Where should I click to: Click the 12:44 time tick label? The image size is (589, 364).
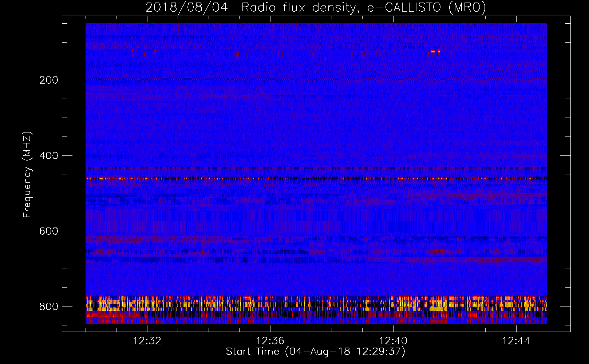(x=516, y=341)
